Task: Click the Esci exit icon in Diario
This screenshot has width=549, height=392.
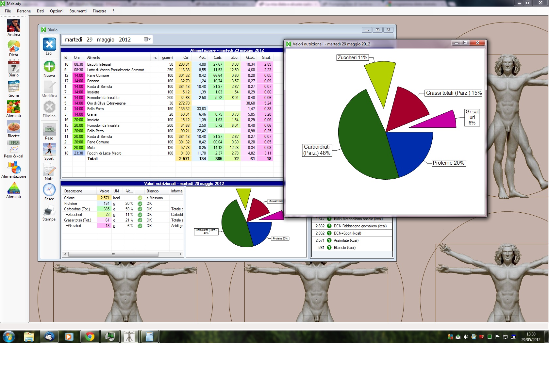Action: 49,44
